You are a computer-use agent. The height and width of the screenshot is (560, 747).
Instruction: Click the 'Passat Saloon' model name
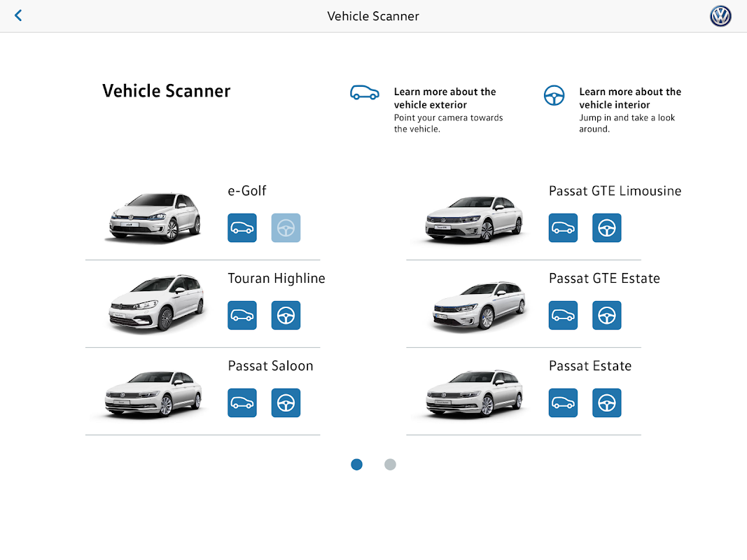coord(270,365)
